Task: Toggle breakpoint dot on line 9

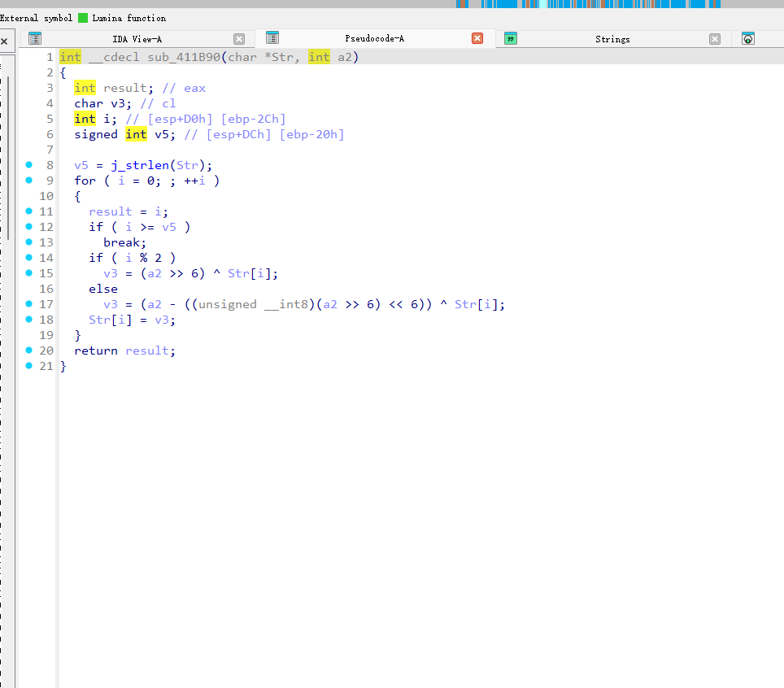Action: pyautogui.click(x=29, y=180)
